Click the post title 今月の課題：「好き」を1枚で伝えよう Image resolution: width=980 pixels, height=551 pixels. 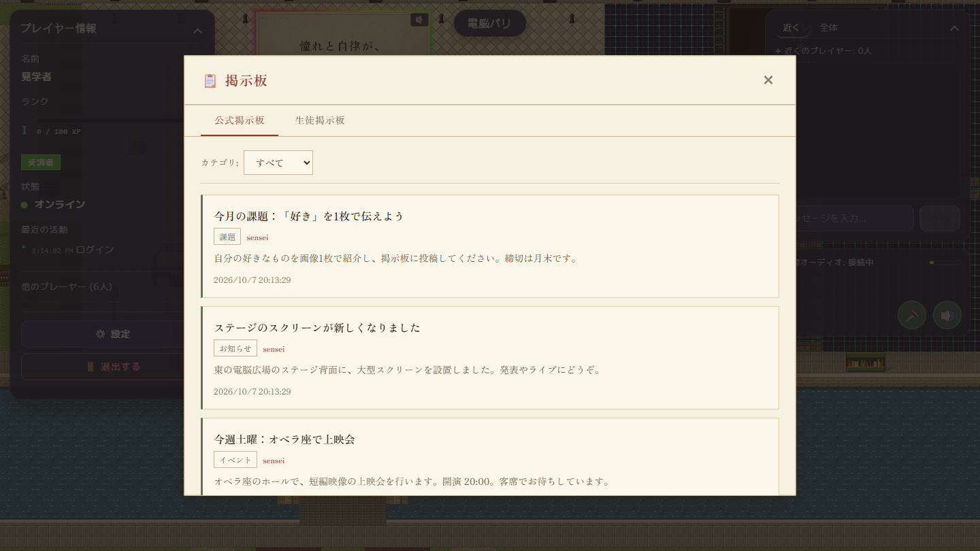click(309, 216)
